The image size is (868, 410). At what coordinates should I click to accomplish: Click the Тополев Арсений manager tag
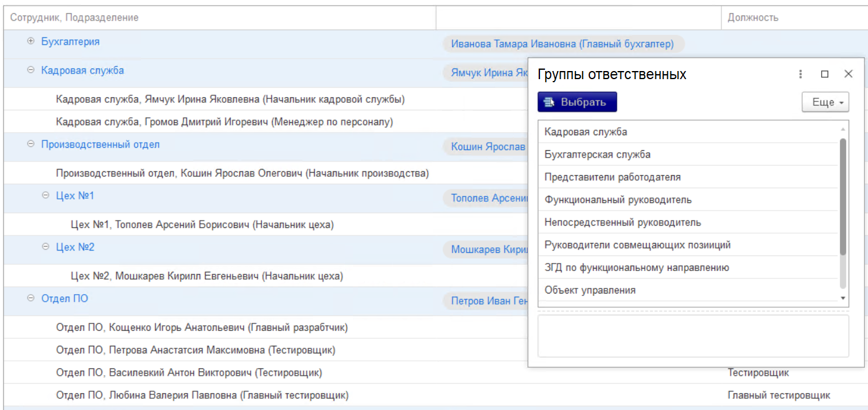pos(486,198)
